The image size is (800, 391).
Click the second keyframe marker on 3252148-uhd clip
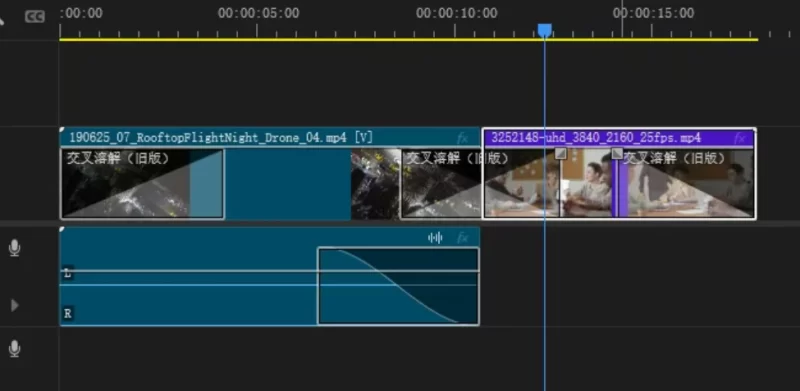pyautogui.click(x=617, y=153)
